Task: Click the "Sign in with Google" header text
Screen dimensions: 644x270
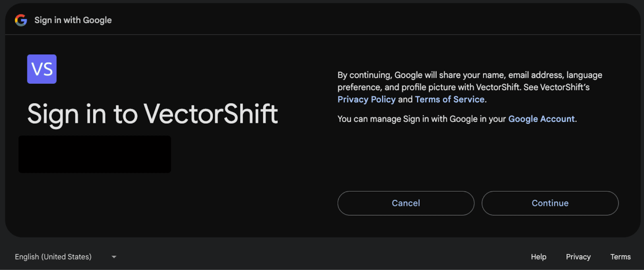Action: coord(73,20)
